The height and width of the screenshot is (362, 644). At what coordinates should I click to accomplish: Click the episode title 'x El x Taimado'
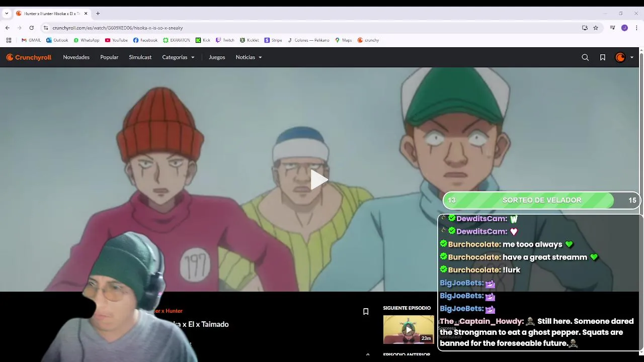[205, 324]
